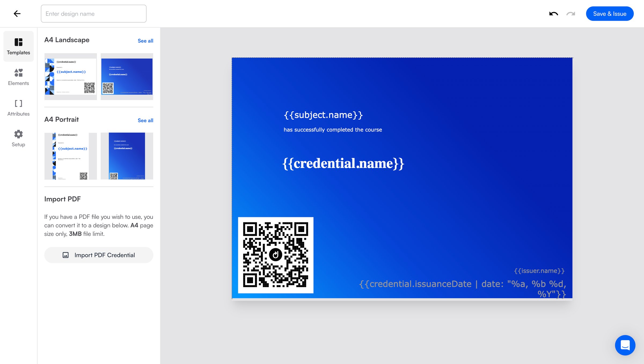Viewport: 644px width, 364px height.
Task: Click See all for A4 Portrait
Action: click(145, 120)
